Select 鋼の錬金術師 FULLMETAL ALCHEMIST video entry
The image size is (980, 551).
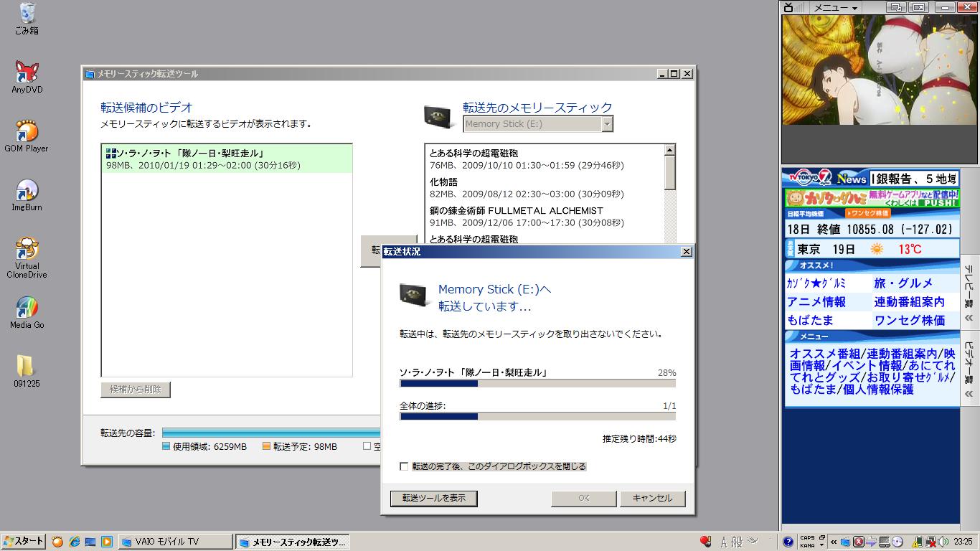pos(545,217)
